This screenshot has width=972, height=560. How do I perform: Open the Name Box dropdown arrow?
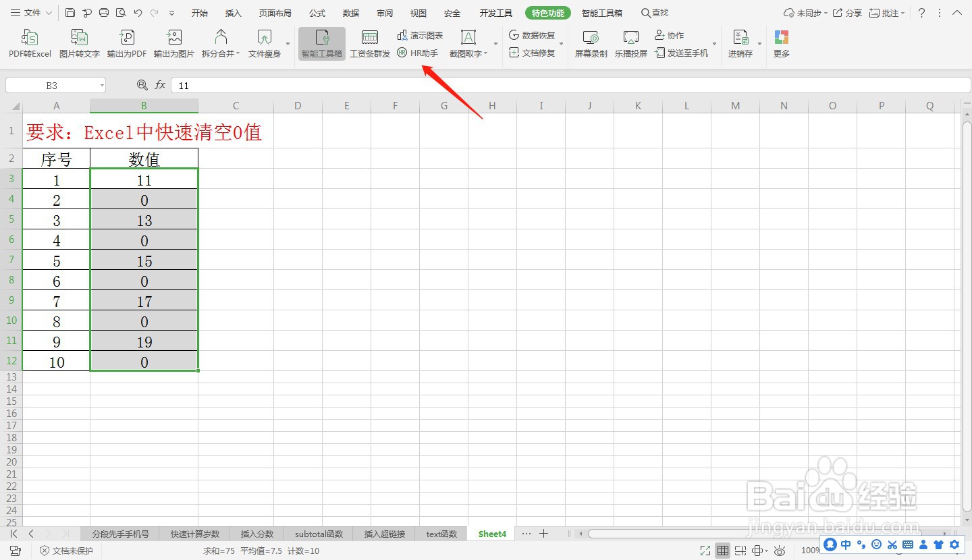click(102, 86)
